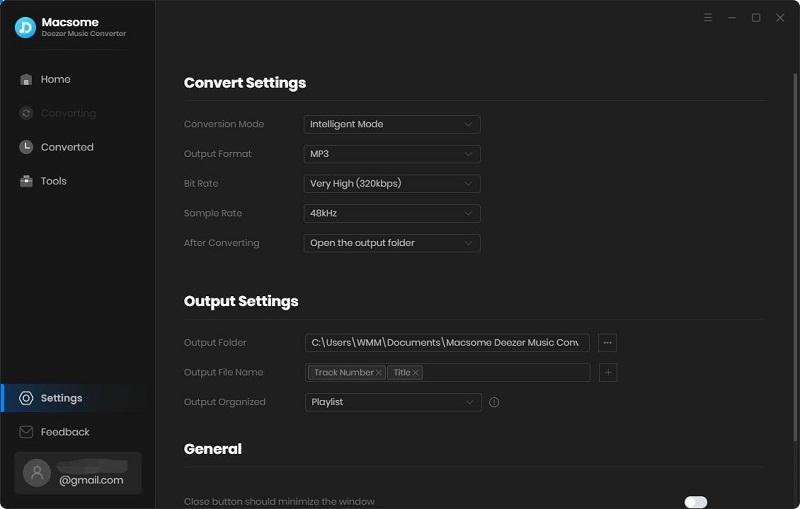Viewport: 800px width, 509px height.
Task: Click the Macsome app logo icon
Action: pos(25,27)
